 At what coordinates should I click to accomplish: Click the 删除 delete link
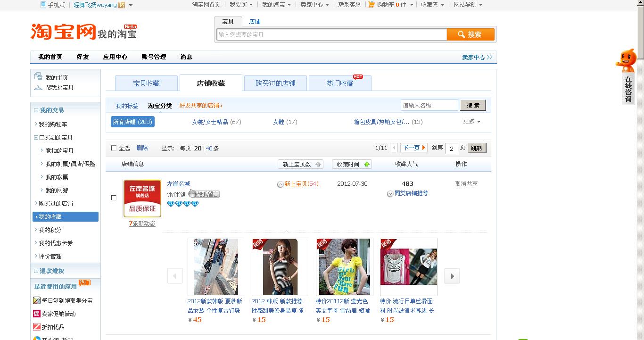(x=142, y=148)
